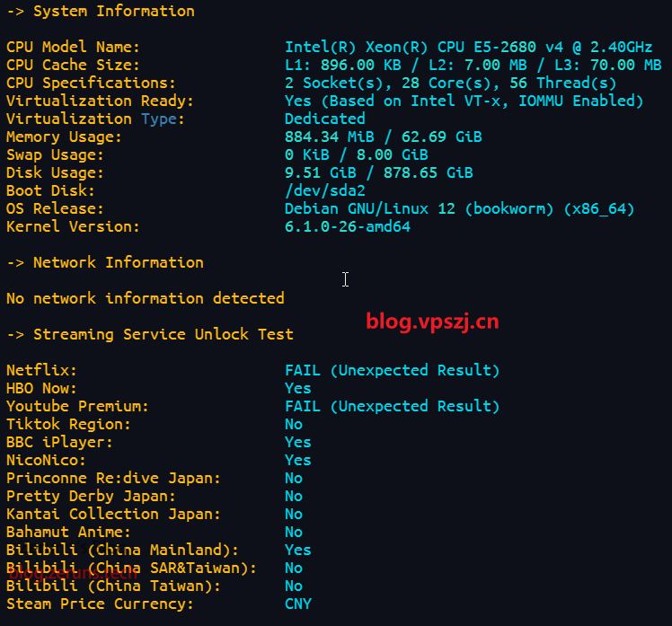The image size is (672, 626).
Task: Click the System Information section header
Action: tap(112, 11)
